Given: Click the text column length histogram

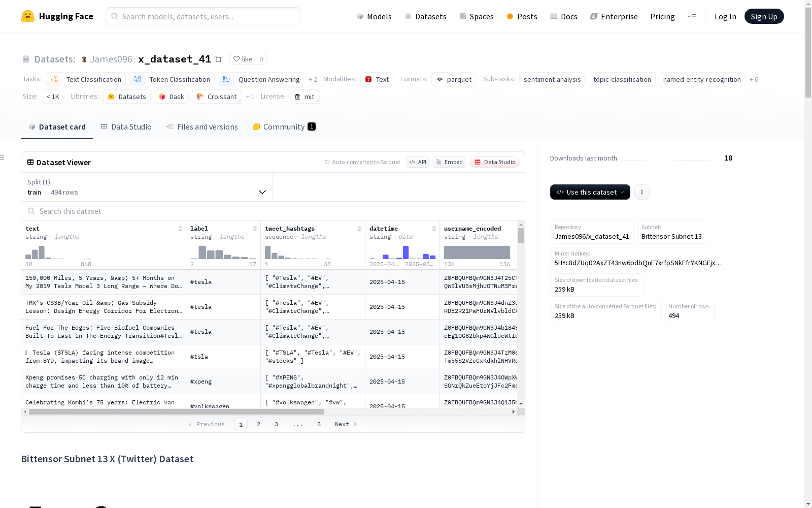Looking at the screenshot, I should click(x=58, y=252).
